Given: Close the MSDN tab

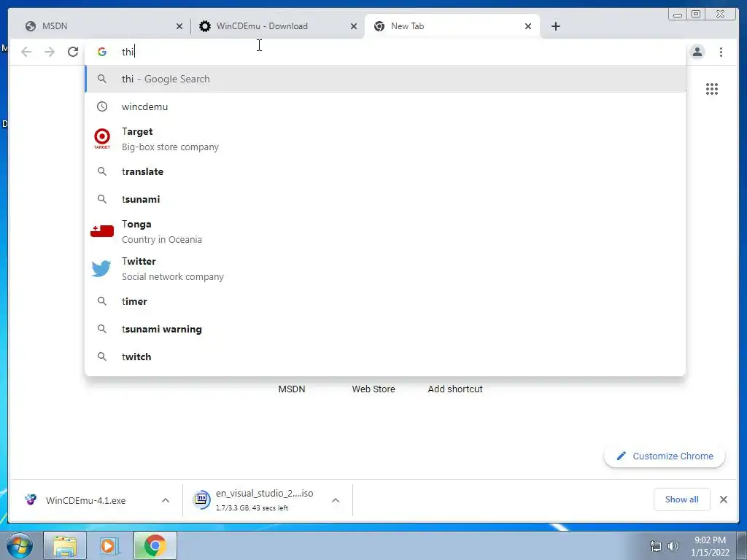Looking at the screenshot, I should 179,26.
